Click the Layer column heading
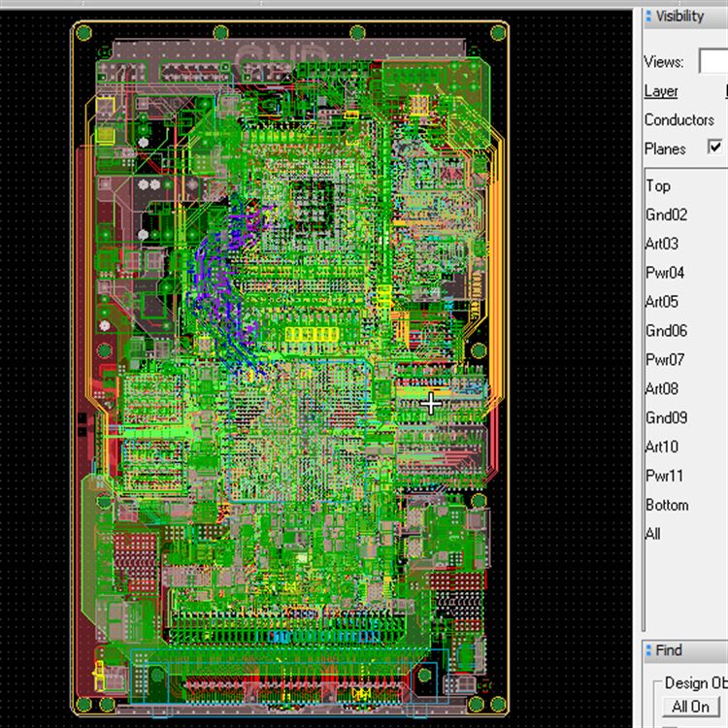The height and width of the screenshot is (728, 728). coord(661,91)
